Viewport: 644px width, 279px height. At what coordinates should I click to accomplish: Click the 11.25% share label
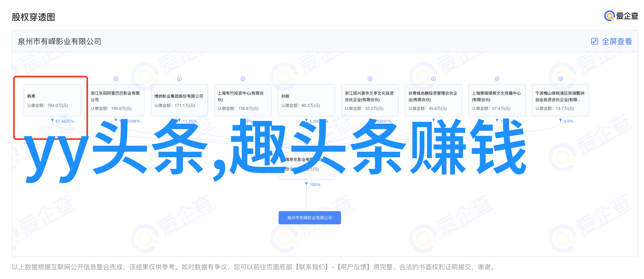point(190,121)
